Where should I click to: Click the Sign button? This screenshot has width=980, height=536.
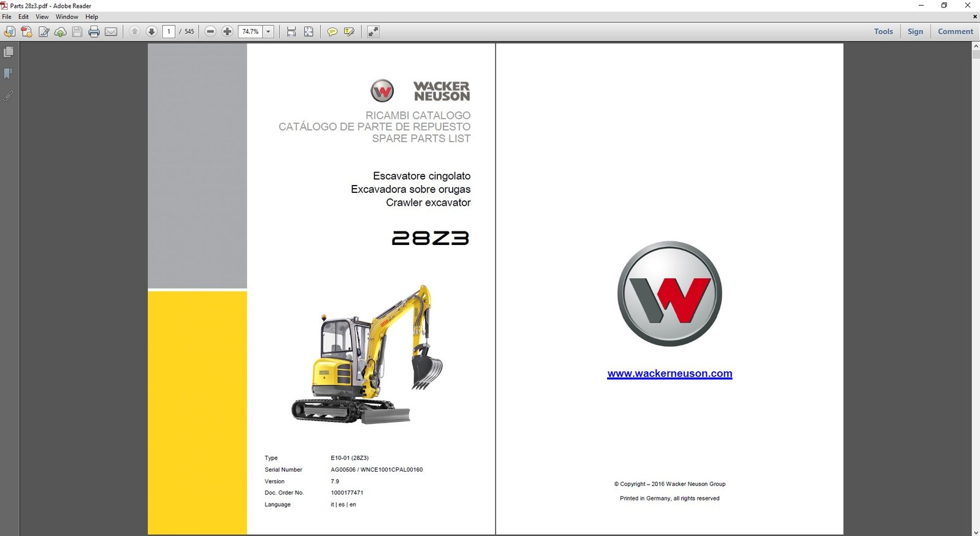click(x=915, y=32)
